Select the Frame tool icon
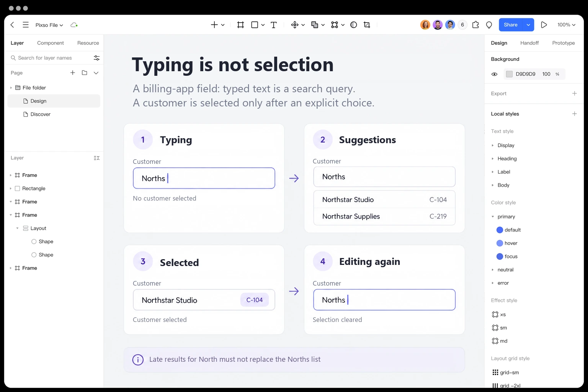The width and height of the screenshot is (588, 392). [240, 25]
